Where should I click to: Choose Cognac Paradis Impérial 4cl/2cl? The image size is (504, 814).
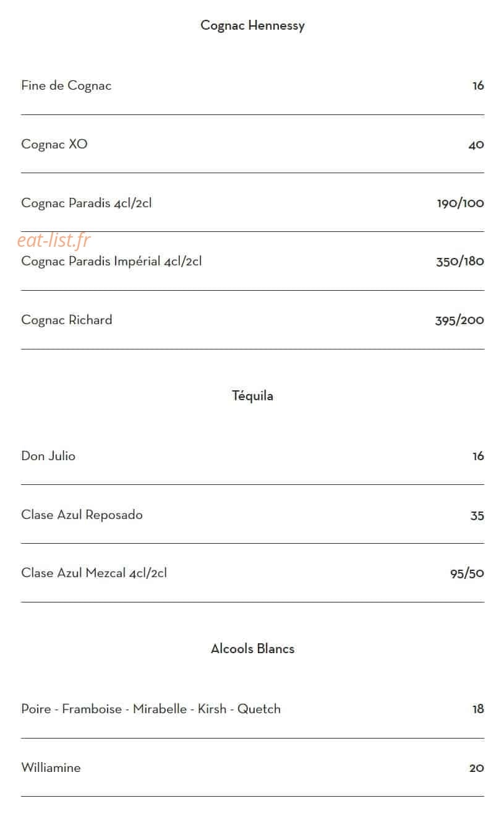pyautogui.click(x=111, y=262)
